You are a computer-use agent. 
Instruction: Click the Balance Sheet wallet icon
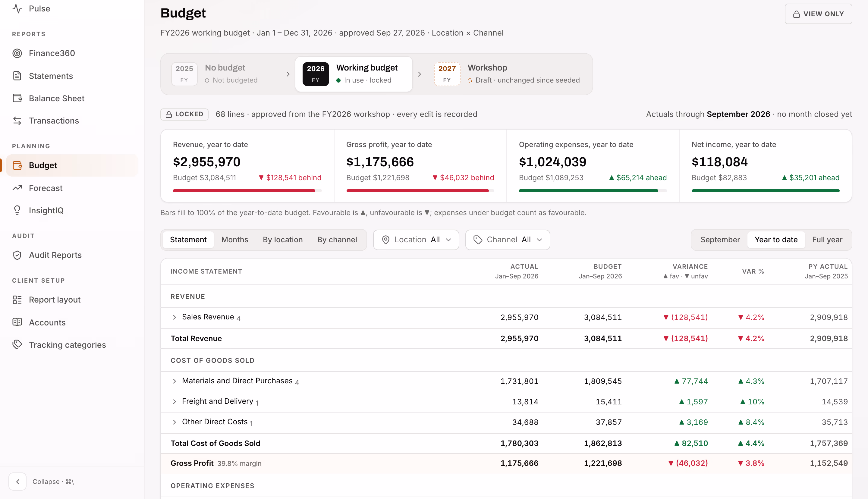click(x=17, y=98)
